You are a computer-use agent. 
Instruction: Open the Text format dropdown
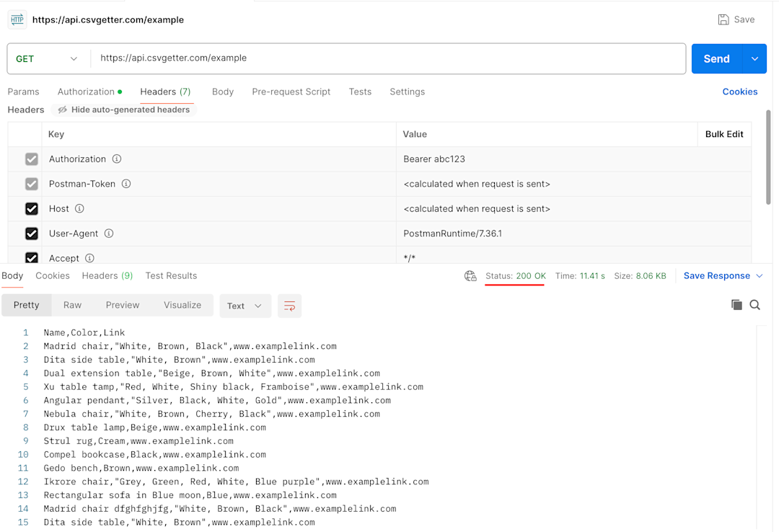(x=245, y=306)
